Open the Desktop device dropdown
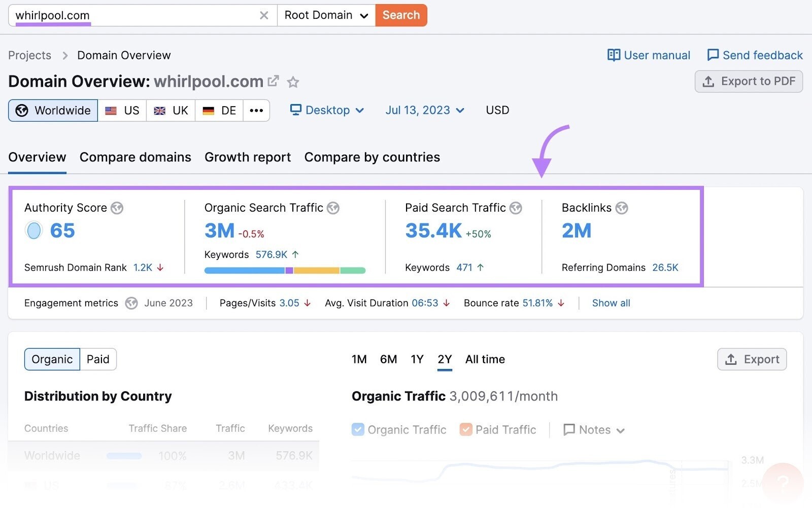The height and width of the screenshot is (508, 812). pos(327,110)
